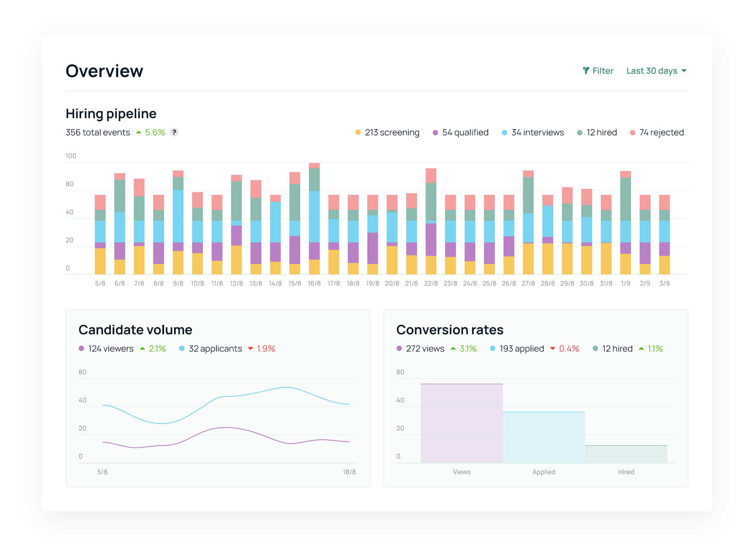
Task: Toggle the 74 rejected legend series
Action: 657,132
